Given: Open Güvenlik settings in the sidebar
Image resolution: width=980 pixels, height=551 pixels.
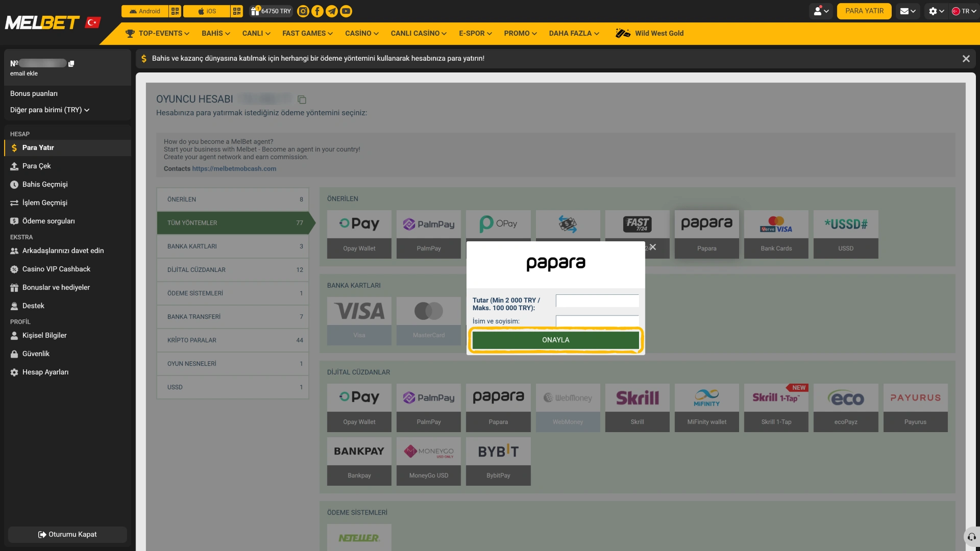Looking at the screenshot, I should click(67, 354).
